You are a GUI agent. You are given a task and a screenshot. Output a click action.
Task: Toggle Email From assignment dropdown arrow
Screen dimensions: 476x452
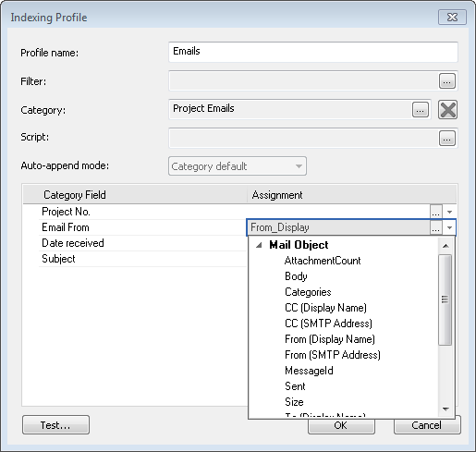449,227
